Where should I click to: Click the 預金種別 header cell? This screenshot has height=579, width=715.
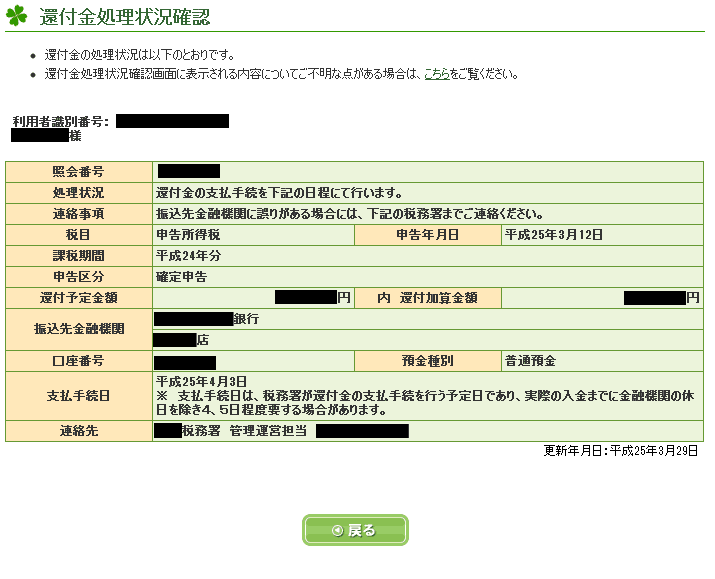[x=428, y=361]
